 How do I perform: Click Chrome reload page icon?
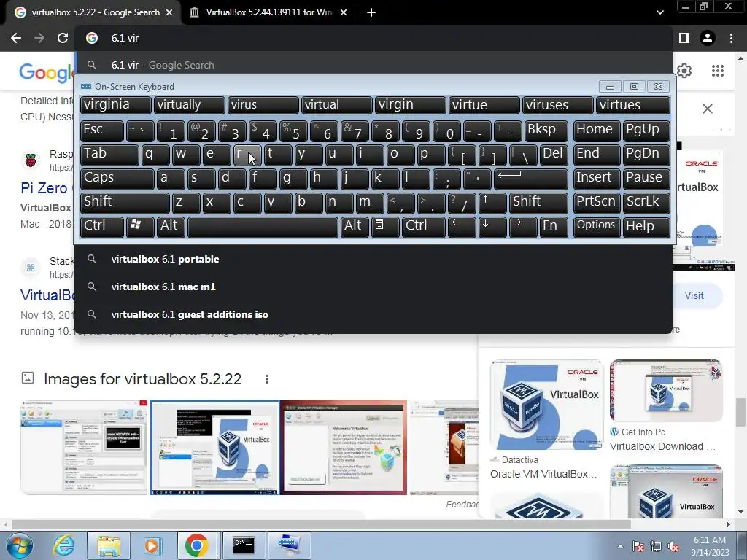[x=63, y=38]
